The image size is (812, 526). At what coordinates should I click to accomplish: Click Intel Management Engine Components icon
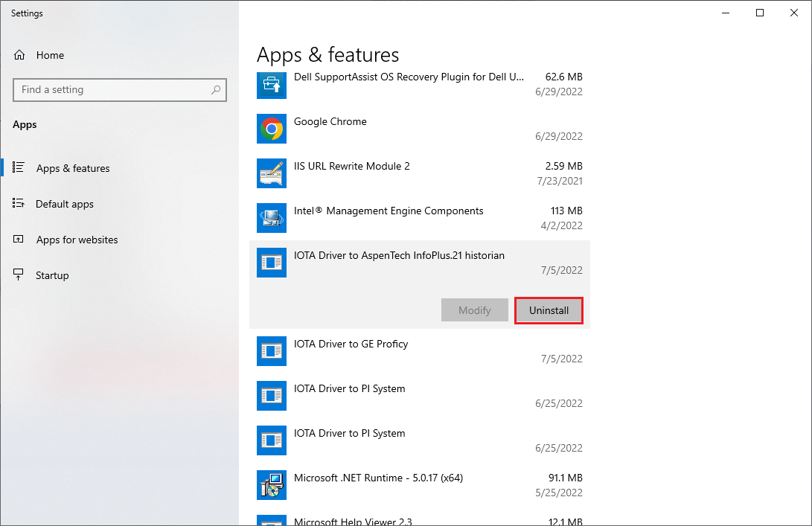pos(272,218)
